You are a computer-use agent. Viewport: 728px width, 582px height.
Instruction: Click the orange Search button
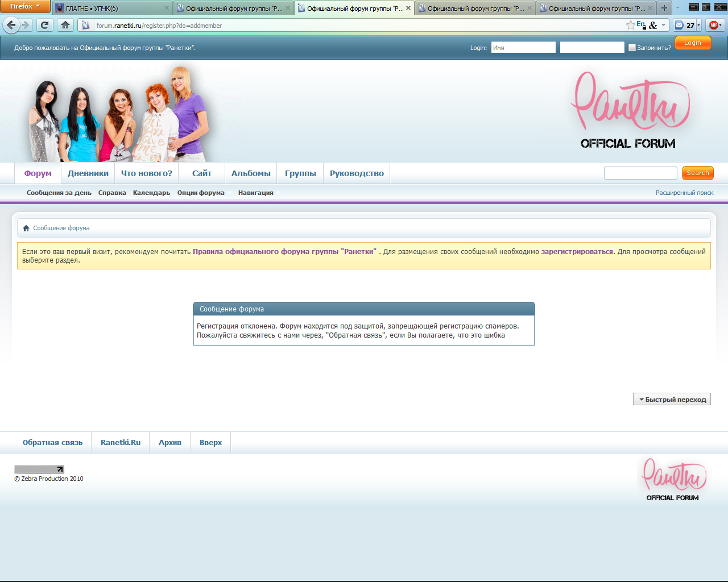[698, 173]
